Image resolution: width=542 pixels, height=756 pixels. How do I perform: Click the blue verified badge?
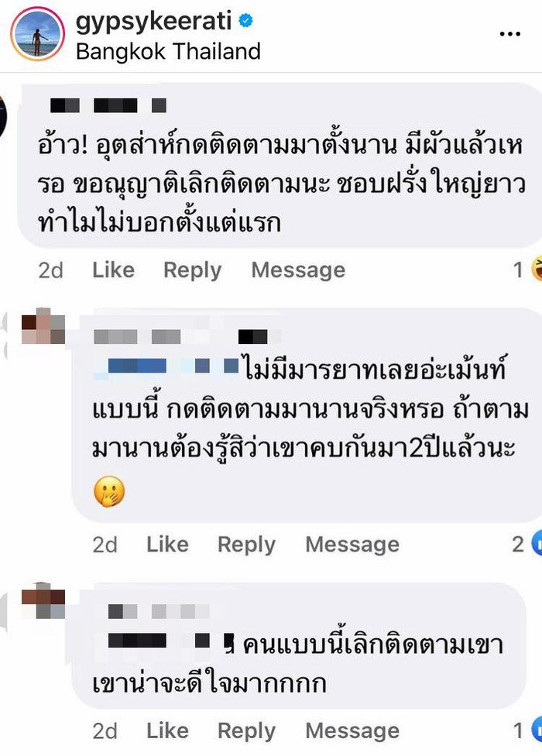coord(245,21)
